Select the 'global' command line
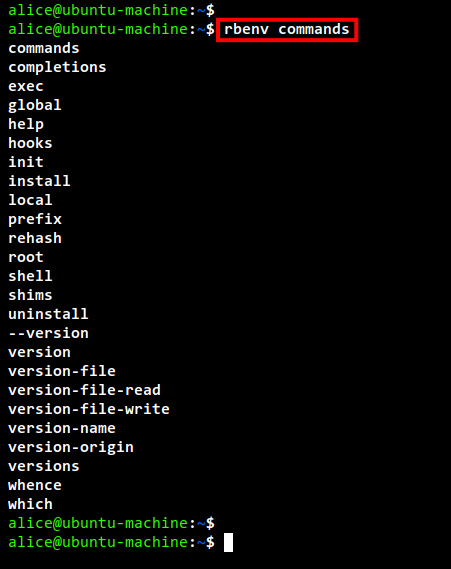The width and height of the screenshot is (451, 569). click(35, 105)
